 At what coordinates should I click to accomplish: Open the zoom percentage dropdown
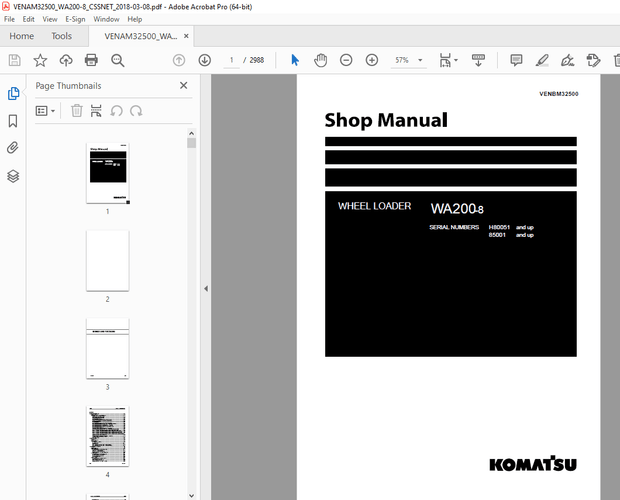(420, 60)
